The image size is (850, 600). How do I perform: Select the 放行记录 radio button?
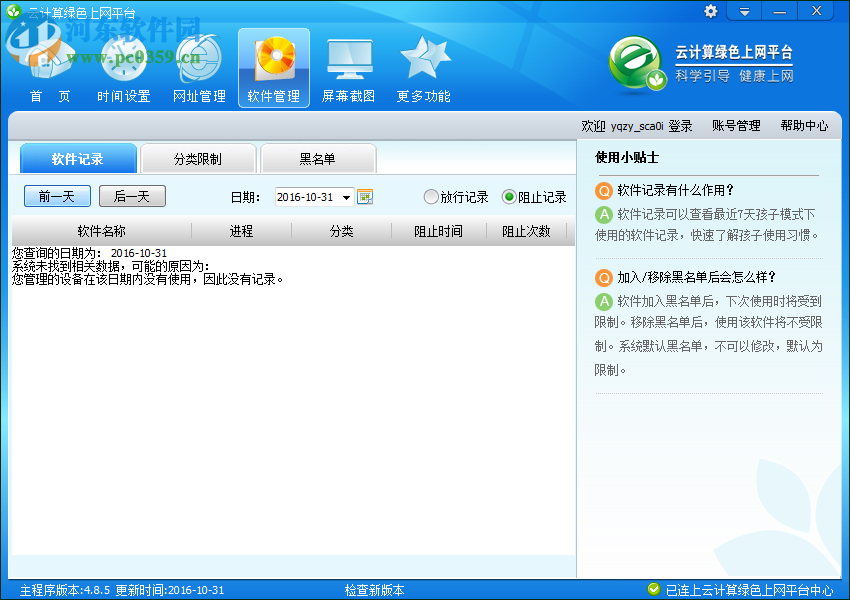click(431, 196)
